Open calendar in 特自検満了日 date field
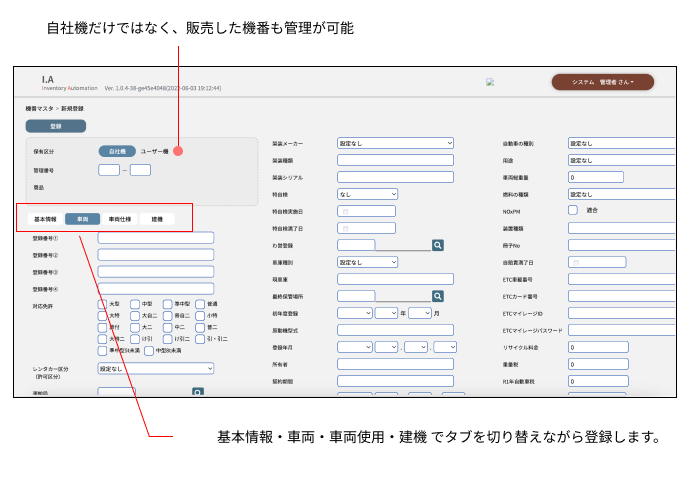This screenshot has width=690, height=479. click(x=345, y=228)
